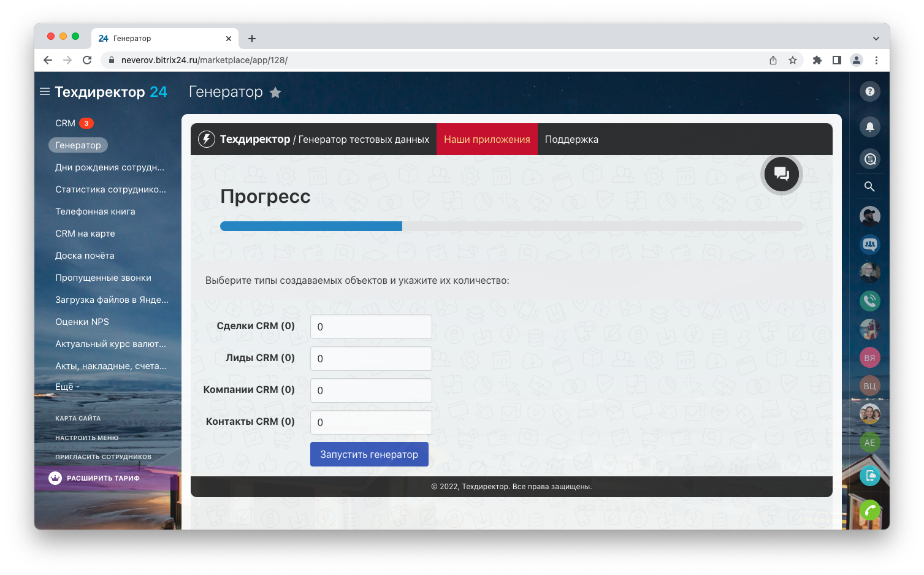Screen dimensions: 924x575
Task: Toggle the browser side panel
Action: tap(836, 60)
